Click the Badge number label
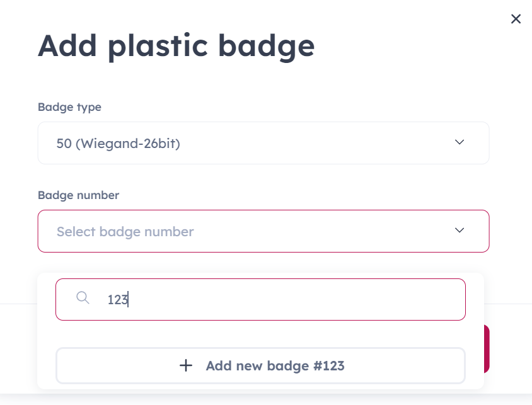Screen dimensions: 532x405 coord(78,195)
